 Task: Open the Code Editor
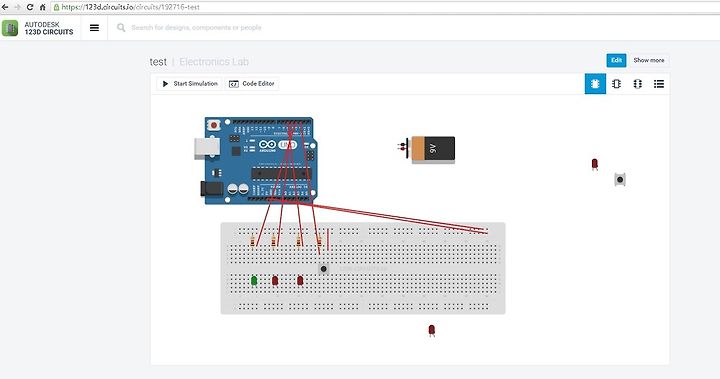[x=252, y=84]
